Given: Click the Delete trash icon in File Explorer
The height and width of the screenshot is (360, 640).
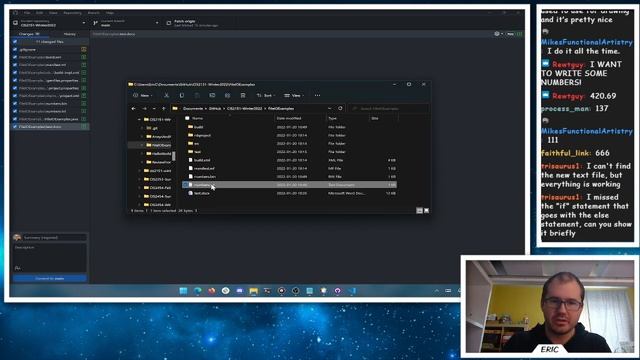Looking at the screenshot, I should tap(243, 95).
